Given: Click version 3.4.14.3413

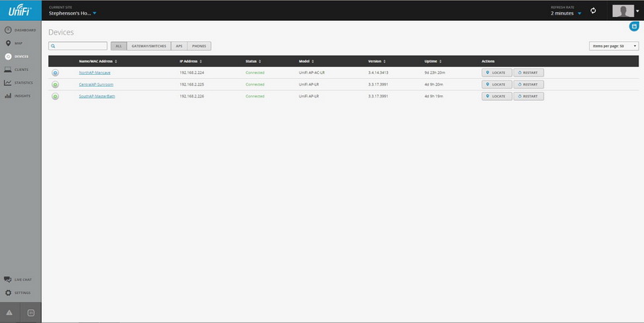Looking at the screenshot, I should 378,72.
